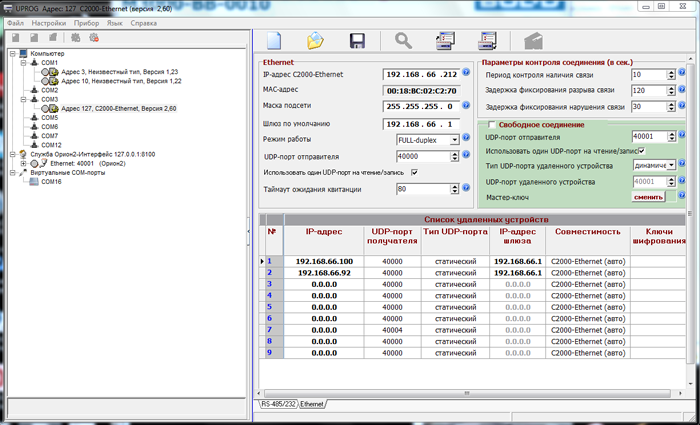Screen dimensions: 700x425
Task: Toggle single UDP port checkbox in Ethernet group
Action: tap(415, 173)
